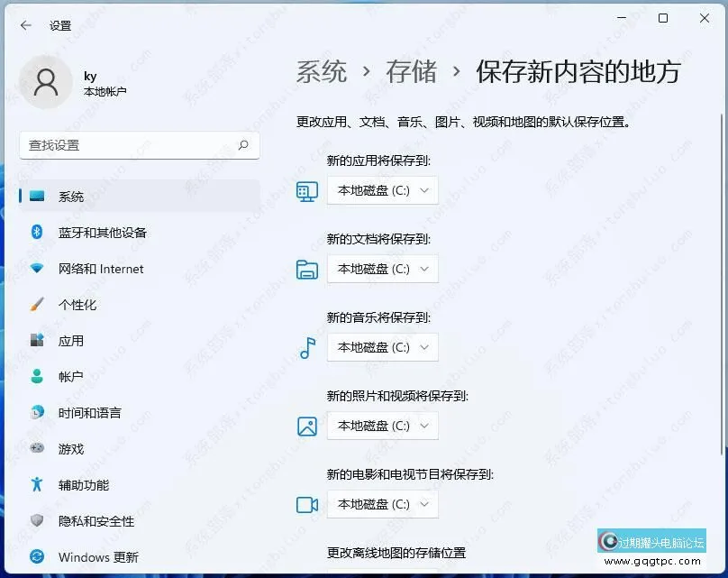
Task: Open the save location dropdown for 新的文档
Action: coord(382,269)
